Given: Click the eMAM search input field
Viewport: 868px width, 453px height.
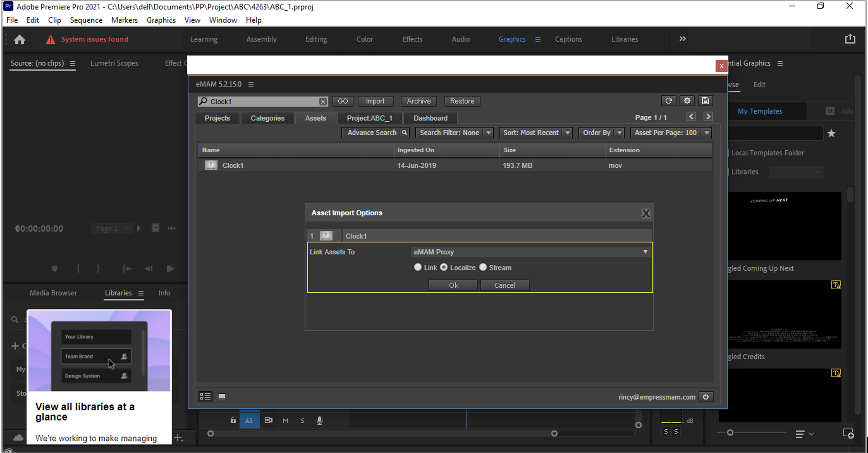Looking at the screenshot, I should [262, 101].
